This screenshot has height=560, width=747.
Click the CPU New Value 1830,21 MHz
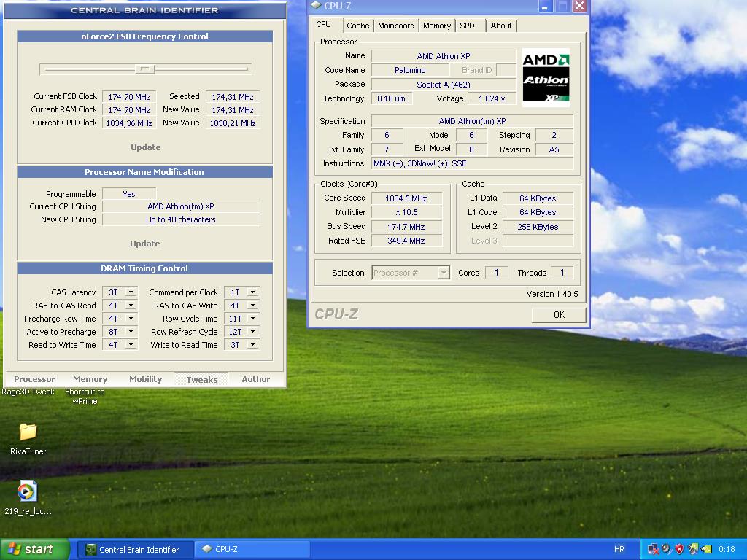tap(233, 122)
